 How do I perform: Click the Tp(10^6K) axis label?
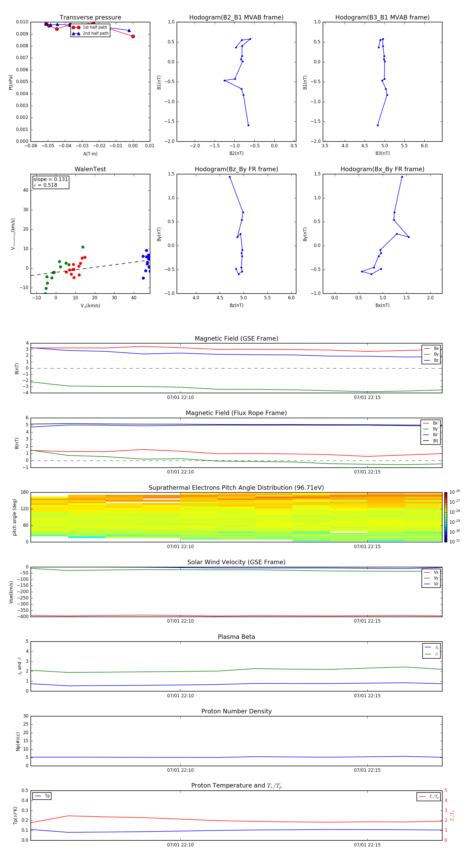pyautogui.click(x=15, y=815)
